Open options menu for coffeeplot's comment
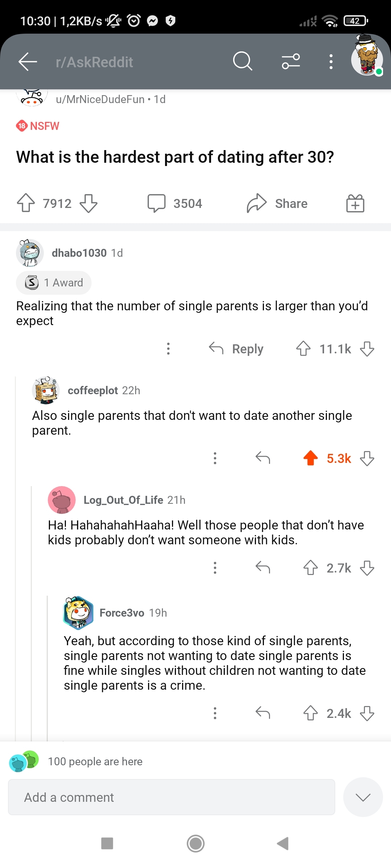 click(215, 458)
